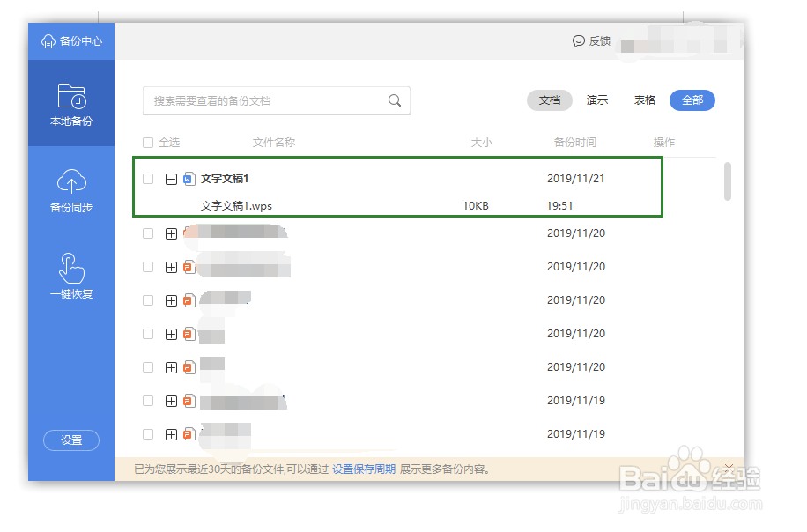Open the 备份中心 (Backup Center) home
Image resolution: width=807 pixels, height=532 pixels.
click(x=70, y=41)
